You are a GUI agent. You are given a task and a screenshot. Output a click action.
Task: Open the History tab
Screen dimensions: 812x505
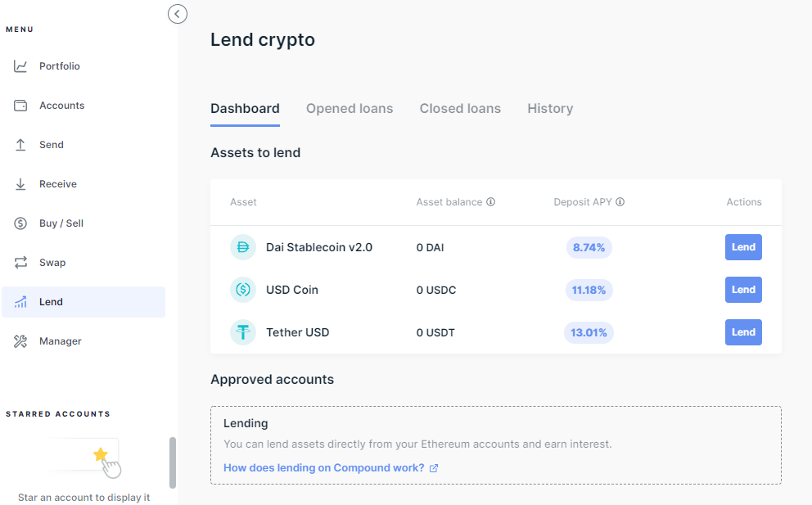pos(549,108)
